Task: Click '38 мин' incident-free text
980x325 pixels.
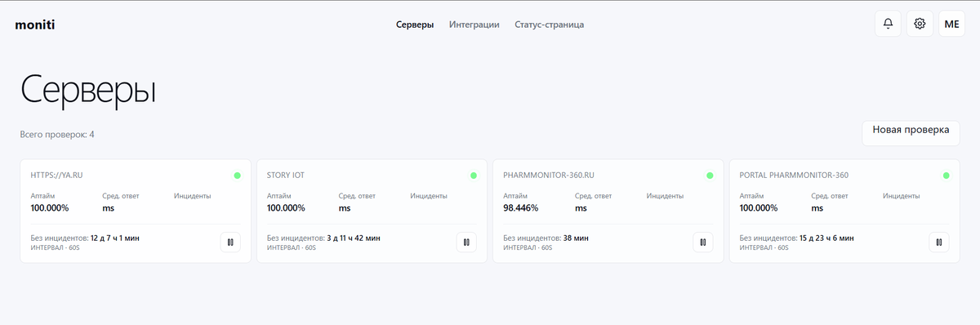Action: pos(576,238)
